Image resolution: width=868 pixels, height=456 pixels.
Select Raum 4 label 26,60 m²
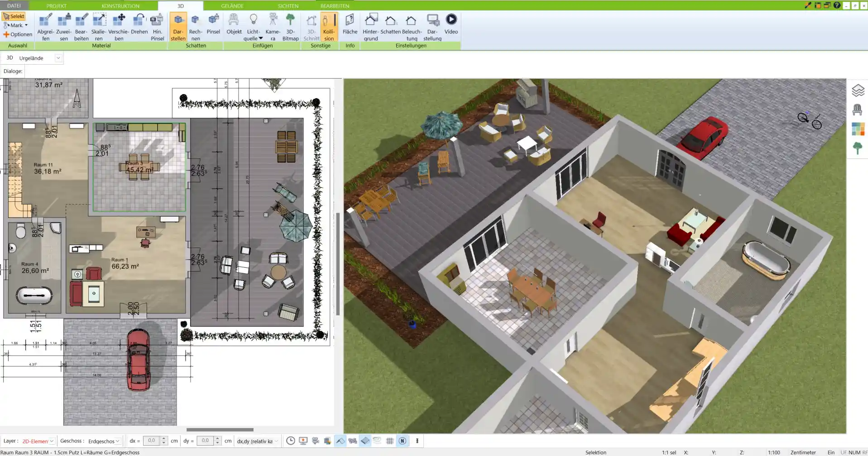[x=35, y=271]
